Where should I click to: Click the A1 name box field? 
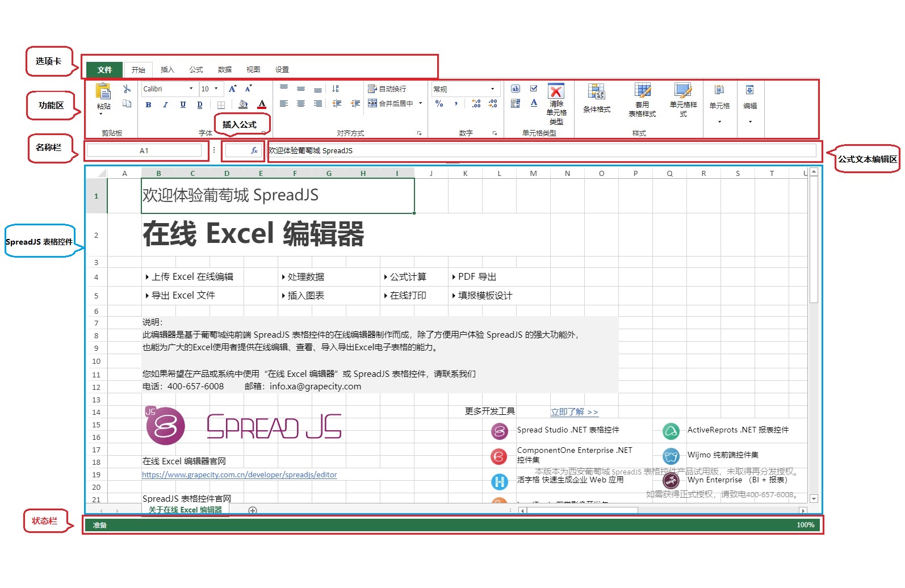pos(144,150)
